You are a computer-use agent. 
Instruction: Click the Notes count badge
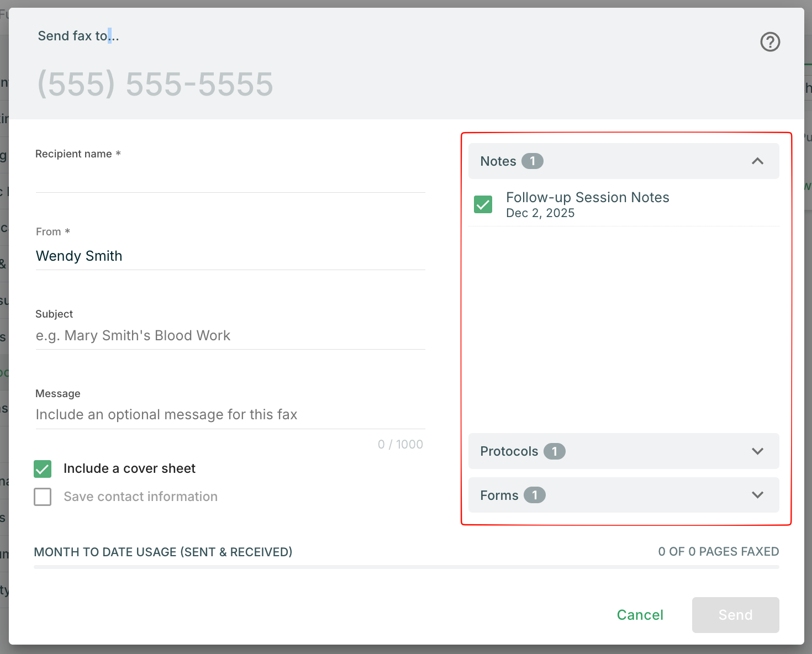point(532,161)
